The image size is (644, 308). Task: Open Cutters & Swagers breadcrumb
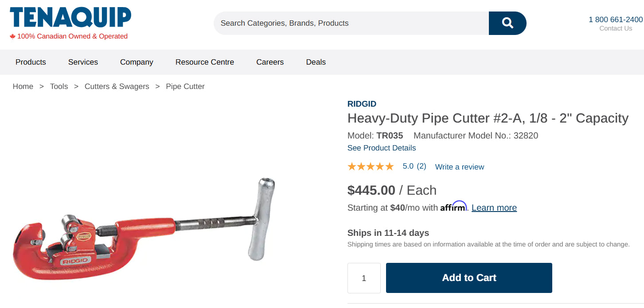click(117, 86)
